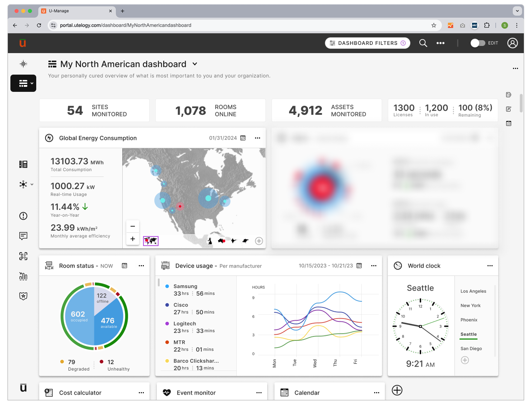Image resolution: width=532 pixels, height=405 pixels.
Task: Add a new dashboard widget plus button
Action: tap(397, 390)
